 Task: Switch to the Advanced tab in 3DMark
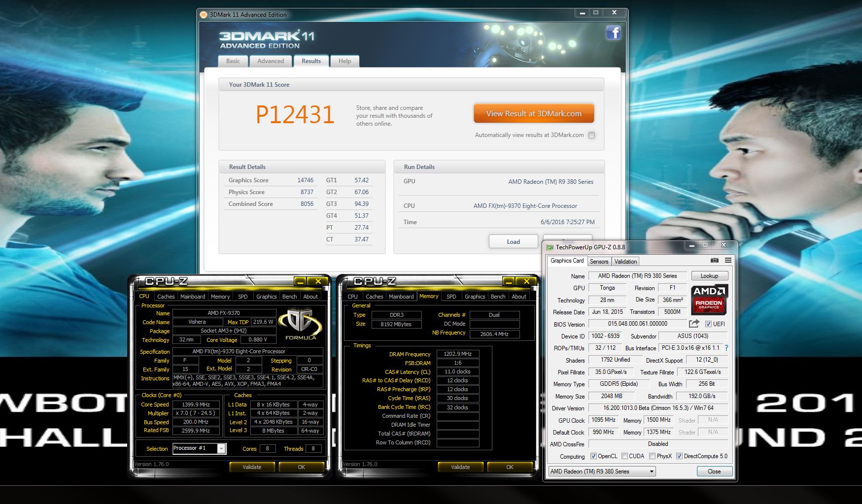pyautogui.click(x=271, y=61)
